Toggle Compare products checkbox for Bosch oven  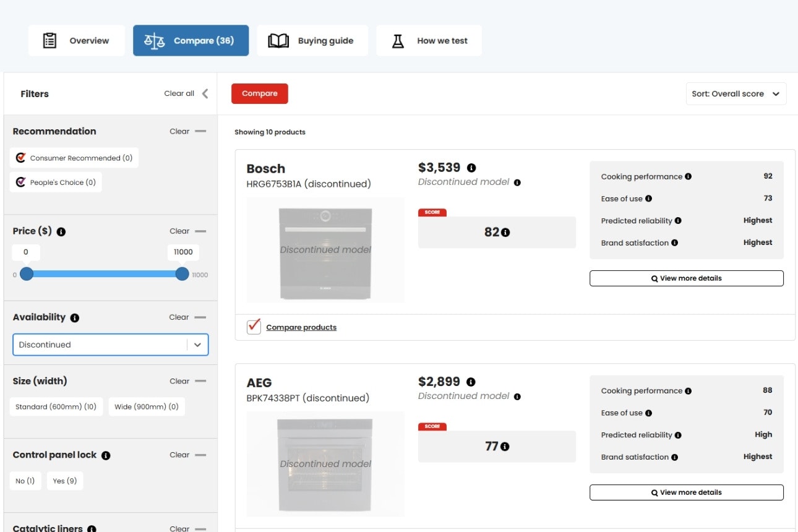coord(254,327)
